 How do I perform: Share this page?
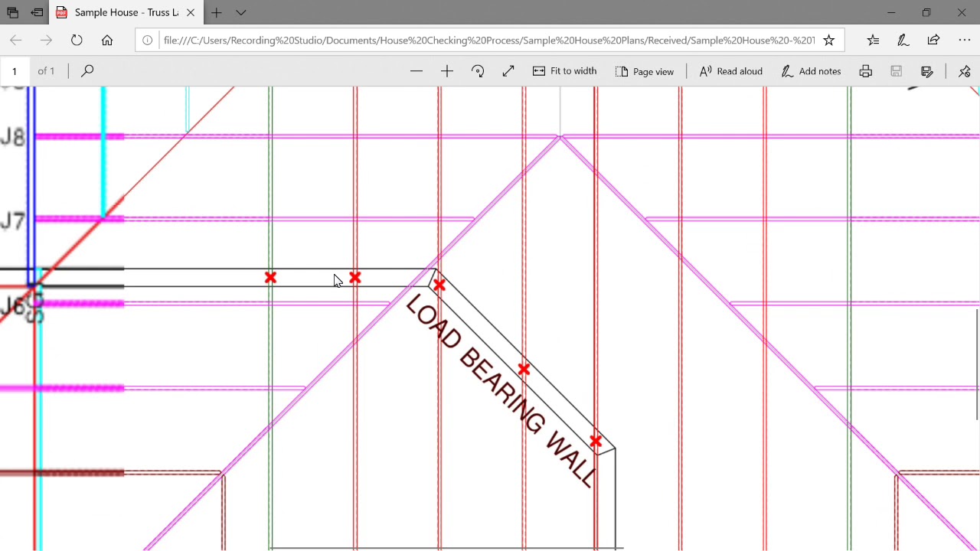point(933,41)
